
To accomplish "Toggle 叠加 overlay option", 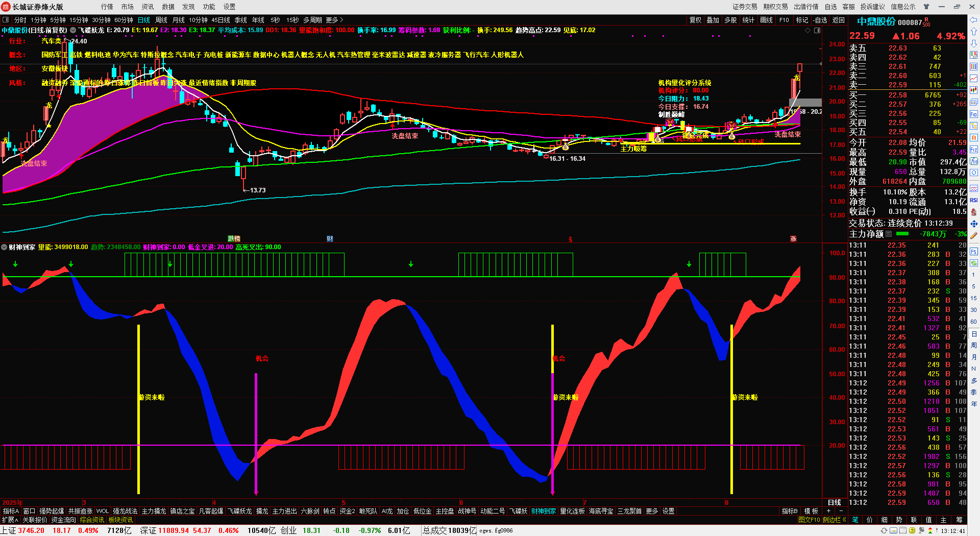I will coord(713,20).
